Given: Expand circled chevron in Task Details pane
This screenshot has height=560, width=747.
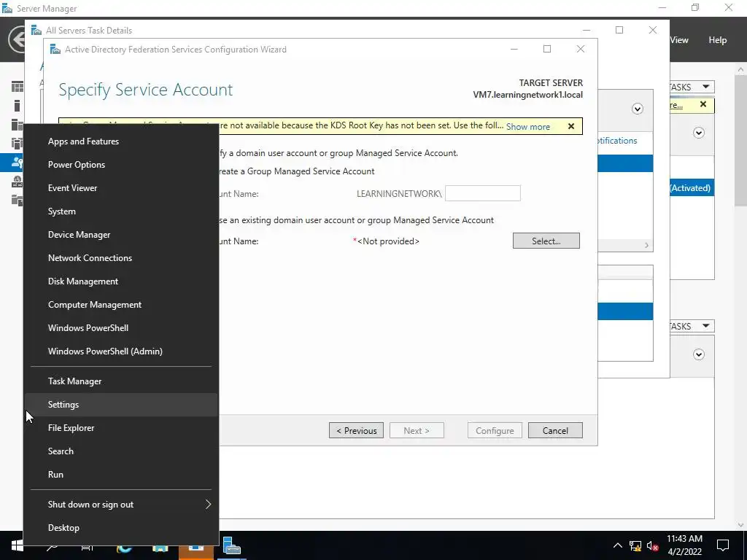Looking at the screenshot, I should coord(638,109).
